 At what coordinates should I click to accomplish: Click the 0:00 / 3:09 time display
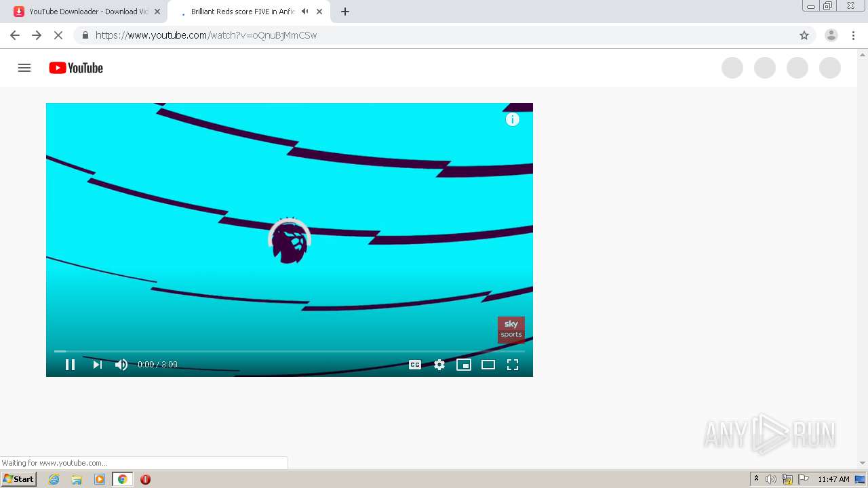coord(157,365)
